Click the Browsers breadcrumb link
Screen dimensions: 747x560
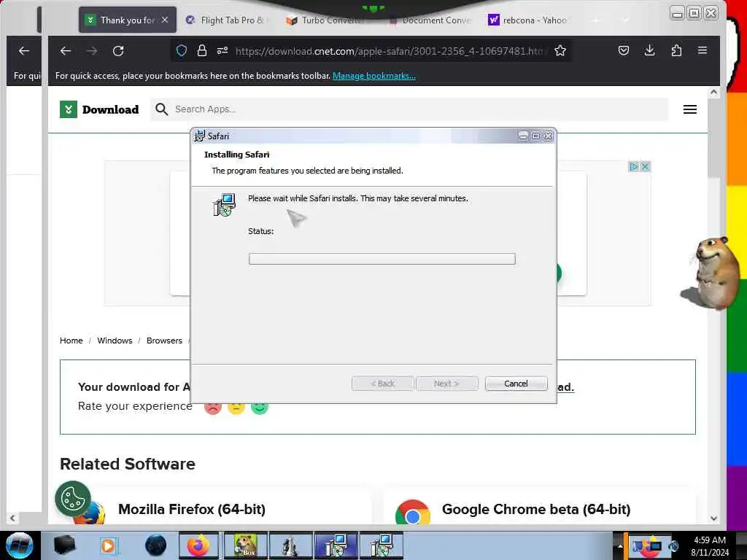[x=164, y=341]
